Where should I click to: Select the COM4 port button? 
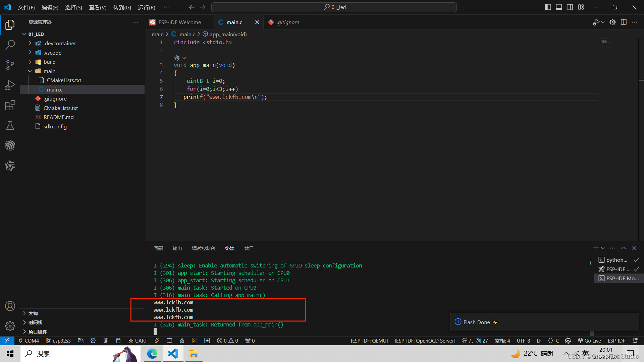(29, 341)
